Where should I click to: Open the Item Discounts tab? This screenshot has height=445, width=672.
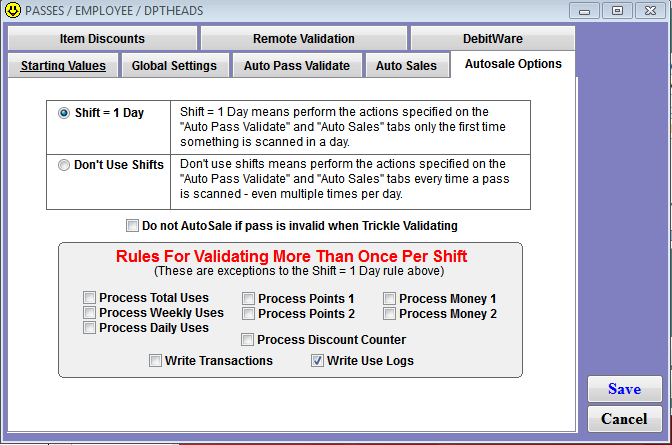(102, 39)
